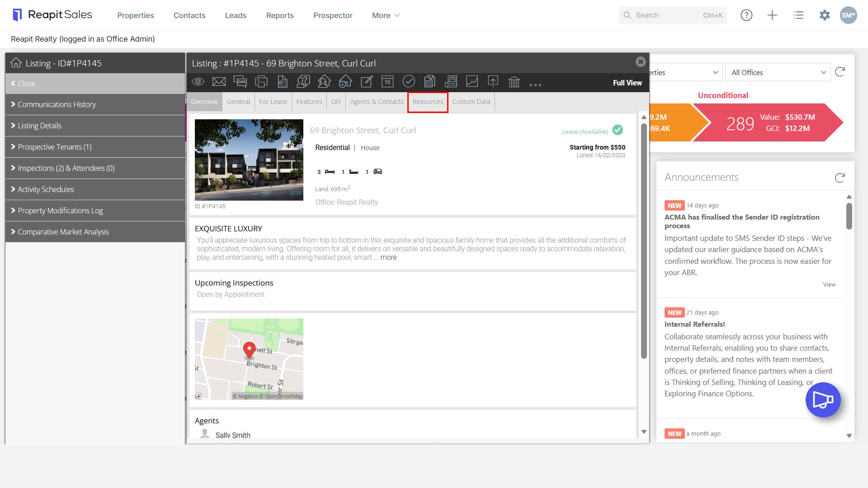868x488 pixels.
Task: Click the SMS message icon in listing toolbar
Action: 240,82
